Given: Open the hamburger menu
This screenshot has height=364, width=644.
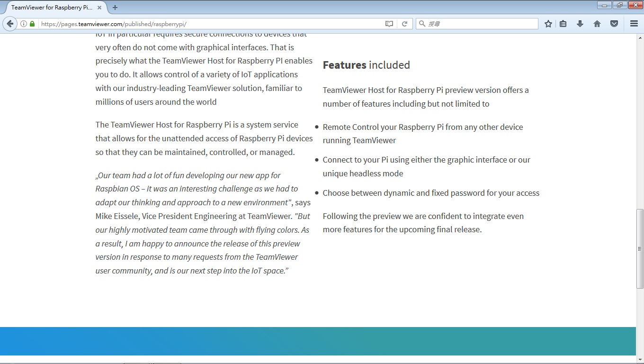Looking at the screenshot, I should pyautogui.click(x=634, y=24).
